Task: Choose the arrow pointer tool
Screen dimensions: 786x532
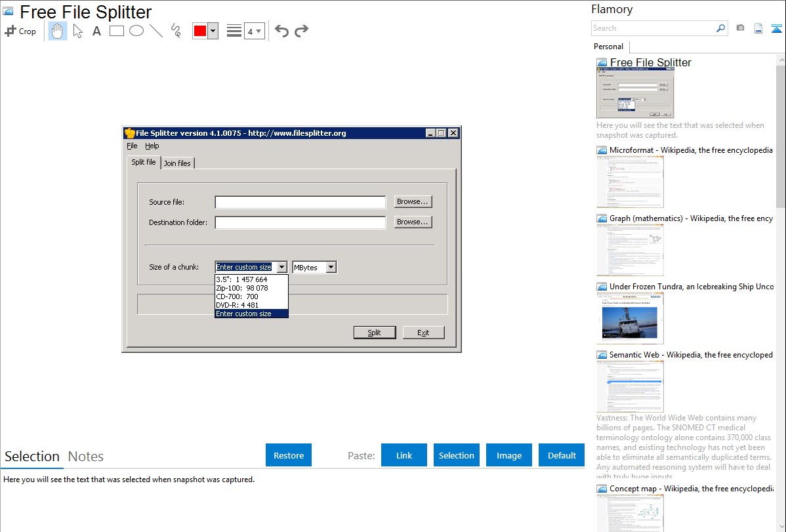Action: (x=77, y=31)
